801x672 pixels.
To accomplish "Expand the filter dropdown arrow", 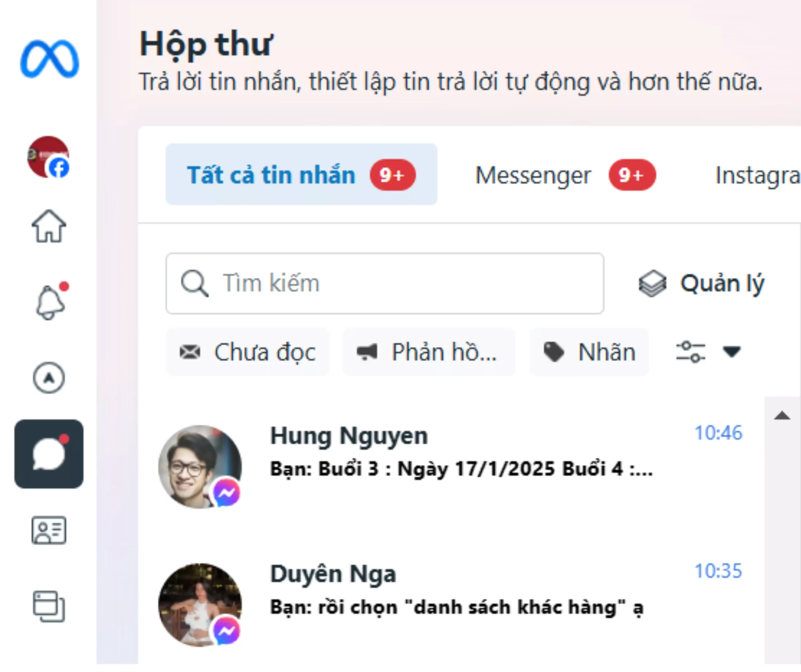I will point(732,352).
